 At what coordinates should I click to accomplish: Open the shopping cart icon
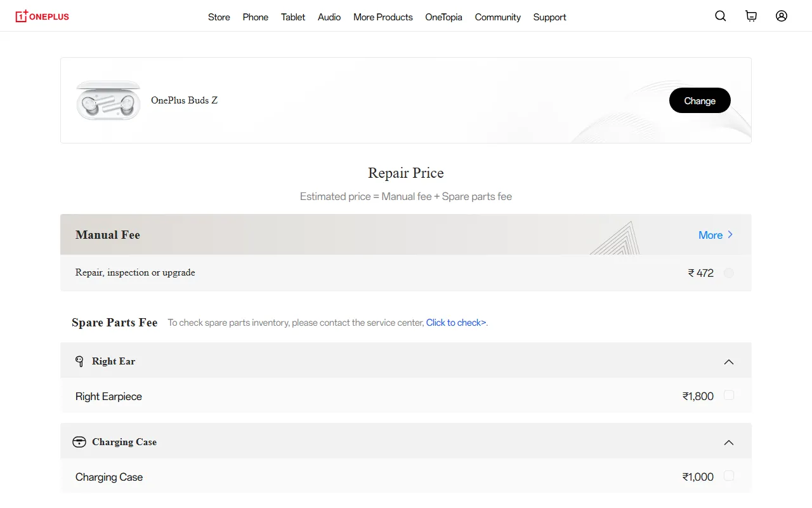pyautogui.click(x=751, y=17)
